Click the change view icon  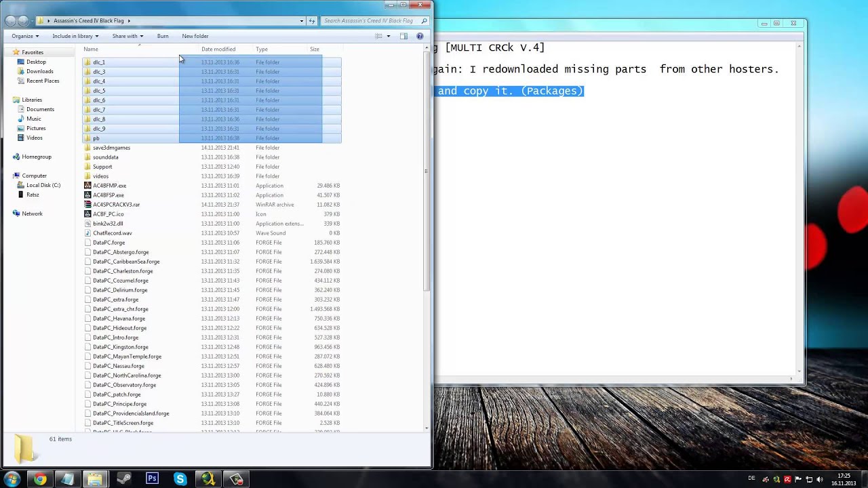pos(379,36)
